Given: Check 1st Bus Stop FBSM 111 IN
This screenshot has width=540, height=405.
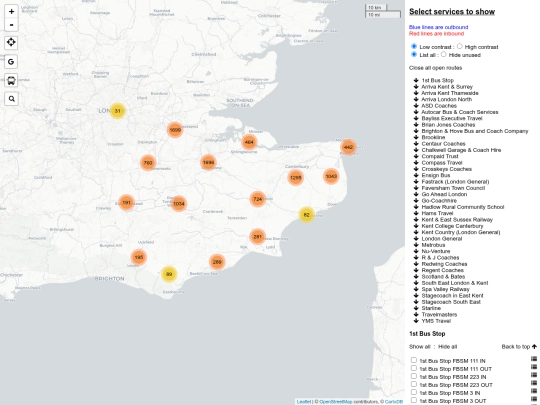Looking at the screenshot, I should 414,360.
